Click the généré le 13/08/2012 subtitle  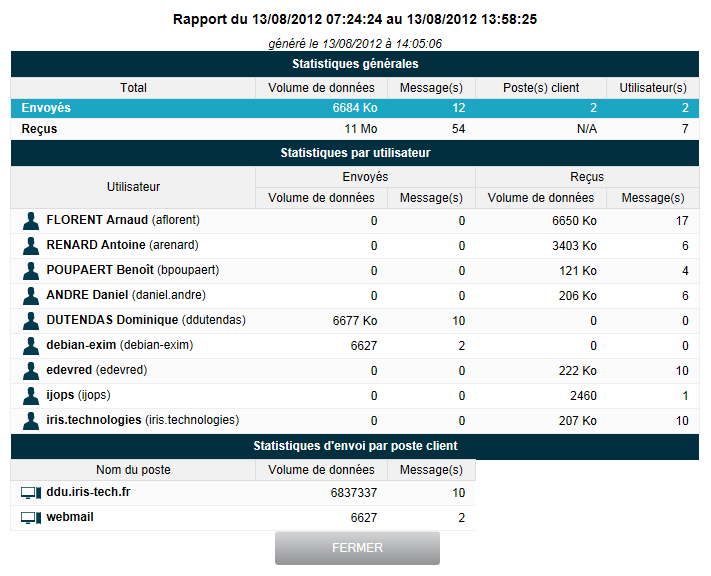(x=355, y=44)
